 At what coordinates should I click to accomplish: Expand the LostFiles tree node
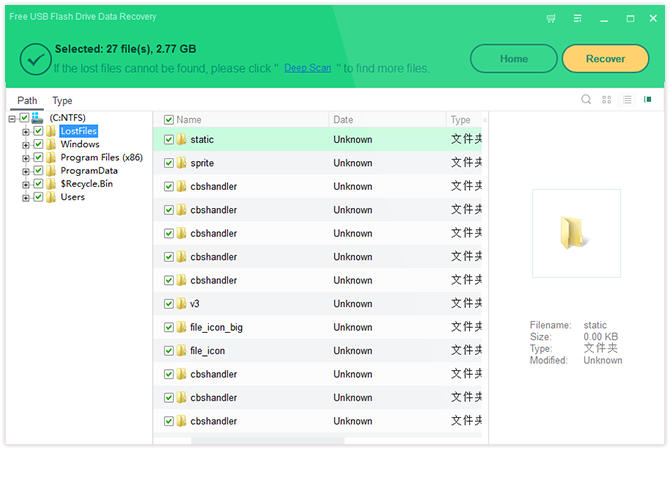pyautogui.click(x=26, y=132)
